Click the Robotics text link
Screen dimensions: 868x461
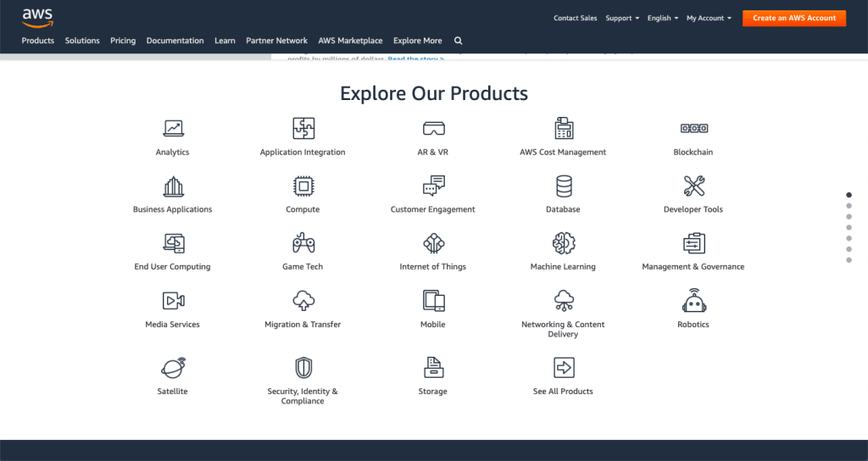coord(693,325)
